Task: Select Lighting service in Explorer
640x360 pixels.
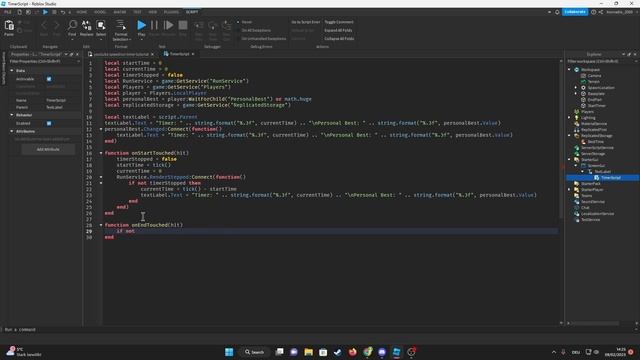Action: pos(588,118)
